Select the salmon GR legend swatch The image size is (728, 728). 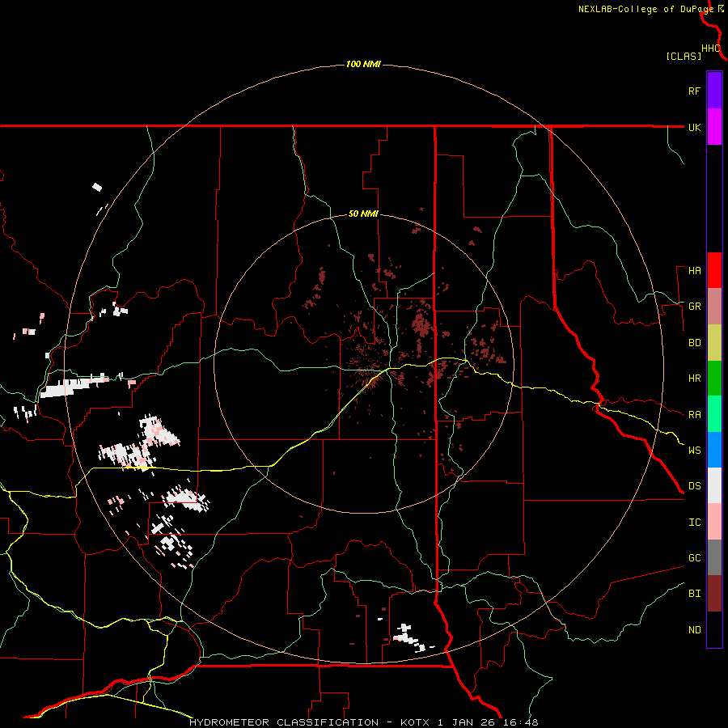tap(714, 307)
